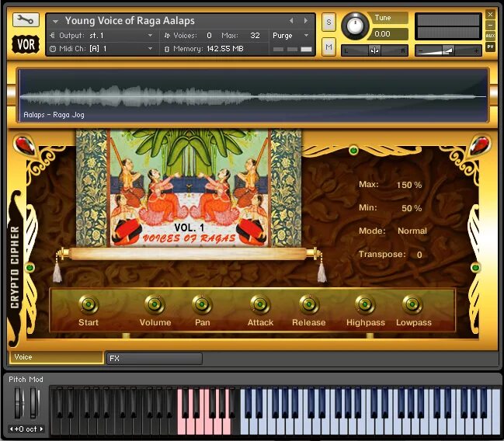Click the Young Voice of Raga Aalaps title

pos(130,20)
